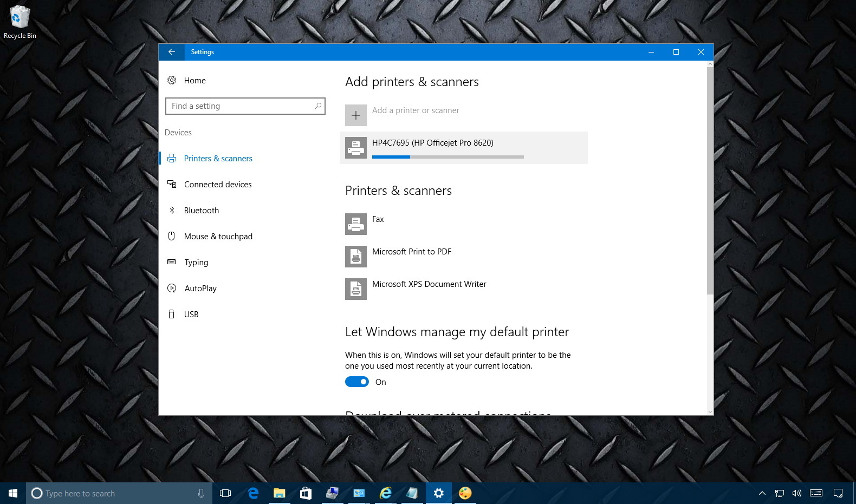Select the HP Officejet Pro 8620 printer icon

point(356,148)
